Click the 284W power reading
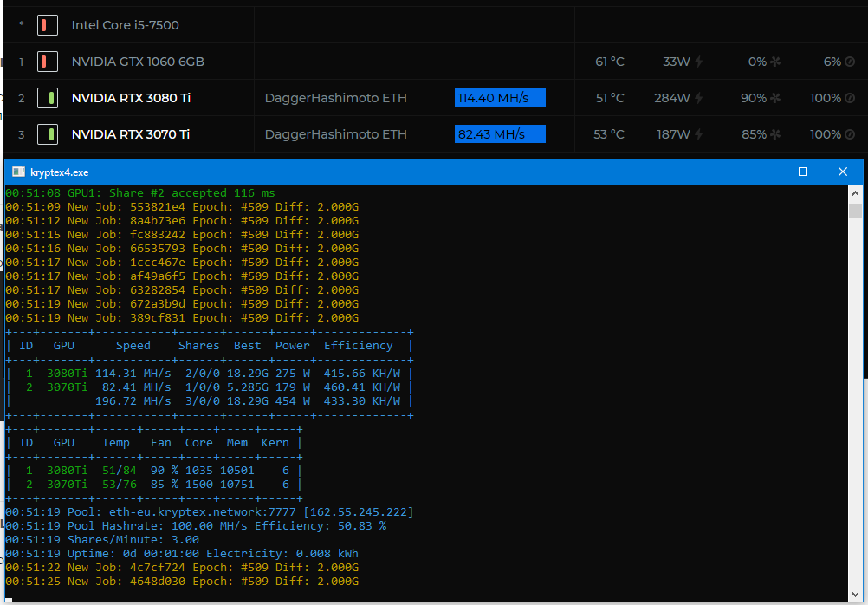Image resolution: width=868 pixels, height=605 pixels. 672,98
